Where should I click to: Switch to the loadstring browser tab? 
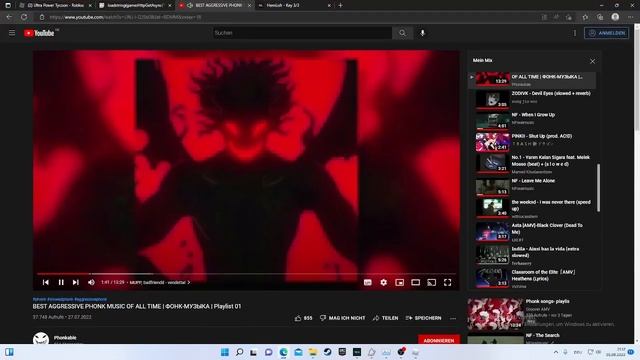pyautogui.click(x=135, y=5)
